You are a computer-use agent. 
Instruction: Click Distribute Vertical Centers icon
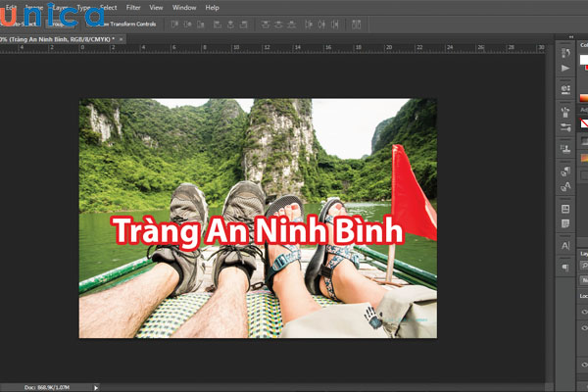tap(278, 24)
